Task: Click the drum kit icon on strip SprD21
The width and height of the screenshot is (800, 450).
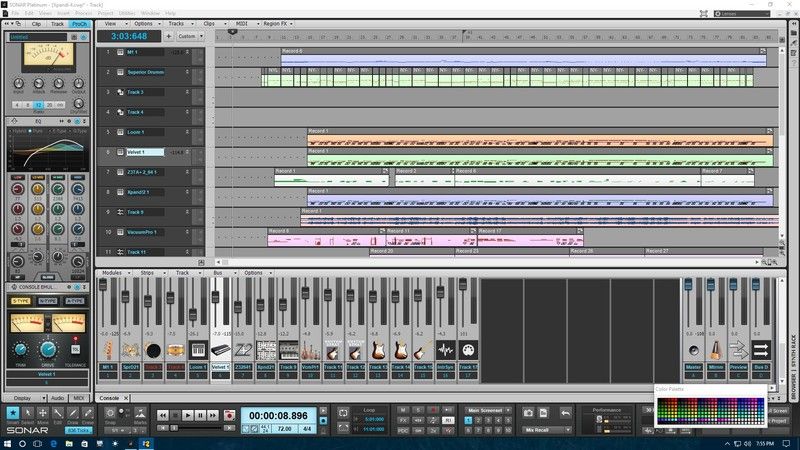Action: 131,351
